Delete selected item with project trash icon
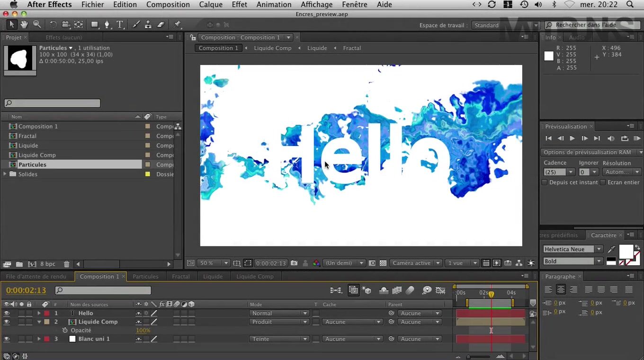The width and height of the screenshot is (644, 360). tap(67, 264)
